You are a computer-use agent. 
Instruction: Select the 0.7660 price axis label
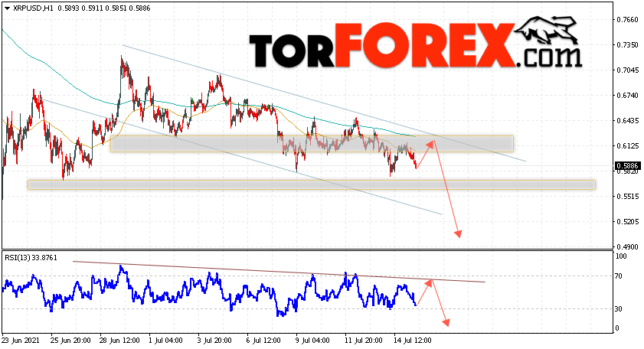tap(628, 19)
